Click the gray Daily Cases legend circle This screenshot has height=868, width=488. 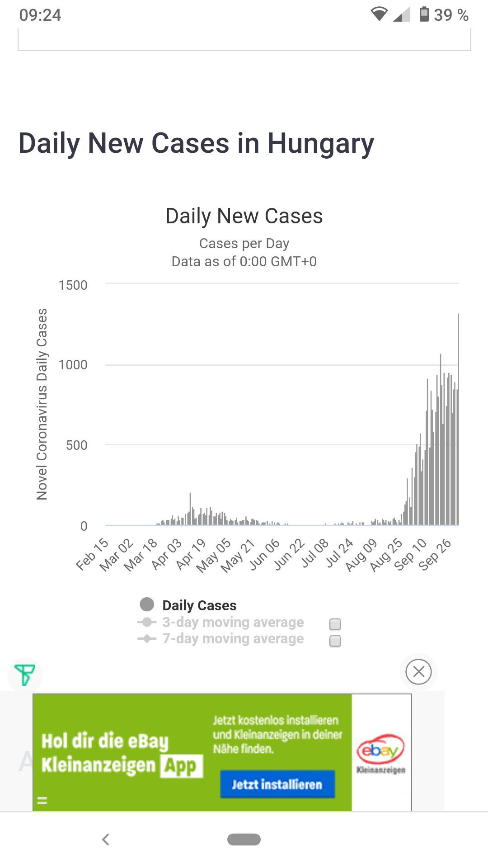pyautogui.click(x=147, y=604)
